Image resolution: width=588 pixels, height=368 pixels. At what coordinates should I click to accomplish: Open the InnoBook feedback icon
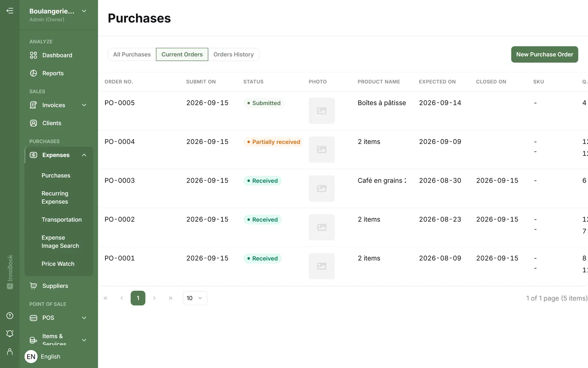[x=10, y=286]
